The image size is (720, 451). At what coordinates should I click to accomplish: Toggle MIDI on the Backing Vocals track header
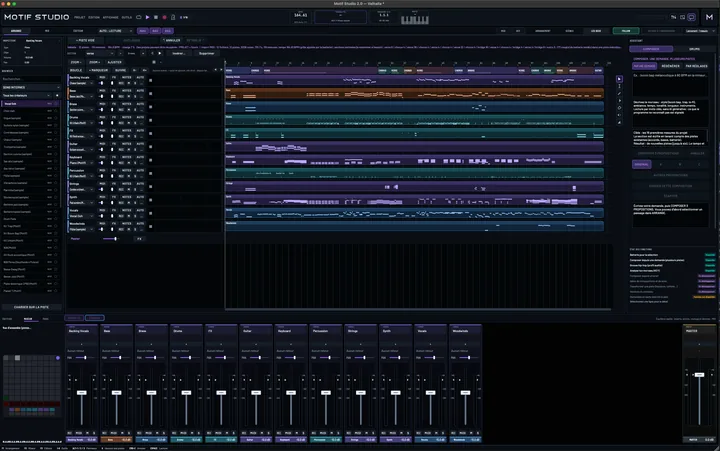click(x=102, y=78)
